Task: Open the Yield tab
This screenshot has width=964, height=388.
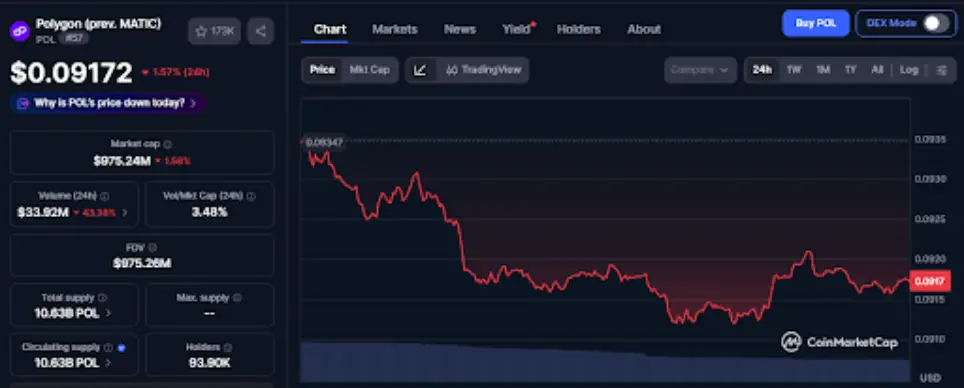Action: tap(517, 30)
